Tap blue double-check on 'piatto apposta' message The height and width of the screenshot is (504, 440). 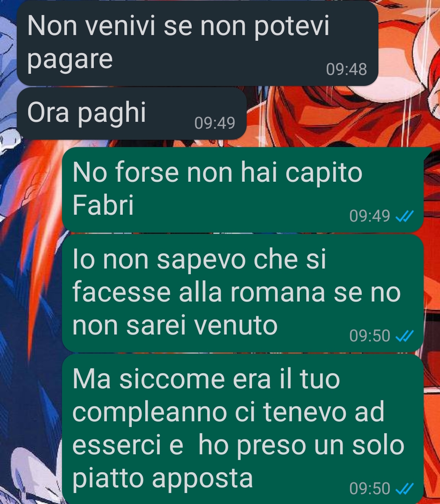tap(405, 488)
